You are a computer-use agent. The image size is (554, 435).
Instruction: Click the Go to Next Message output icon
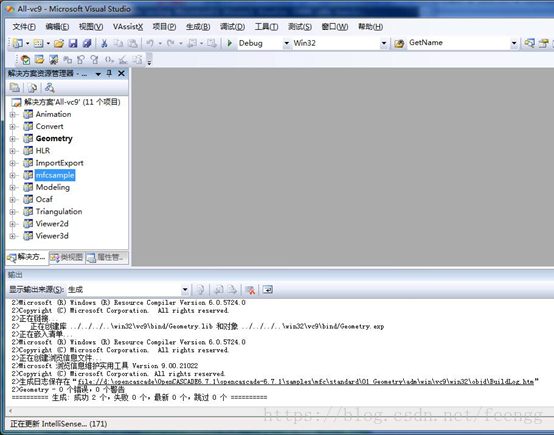point(232,290)
